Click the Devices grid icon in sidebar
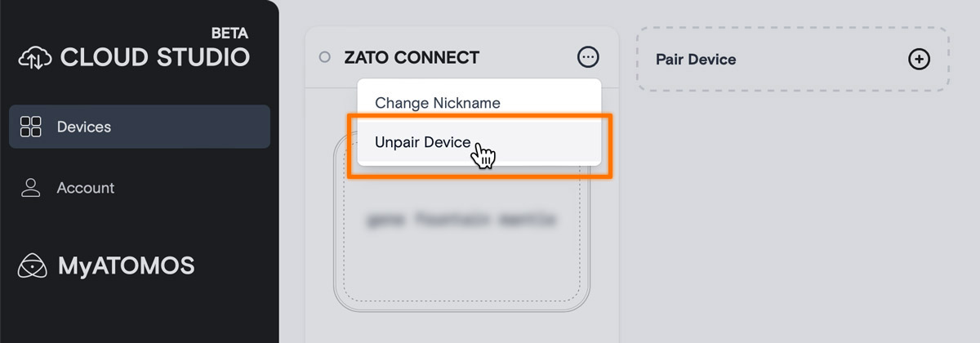The image size is (980, 343). 30,127
